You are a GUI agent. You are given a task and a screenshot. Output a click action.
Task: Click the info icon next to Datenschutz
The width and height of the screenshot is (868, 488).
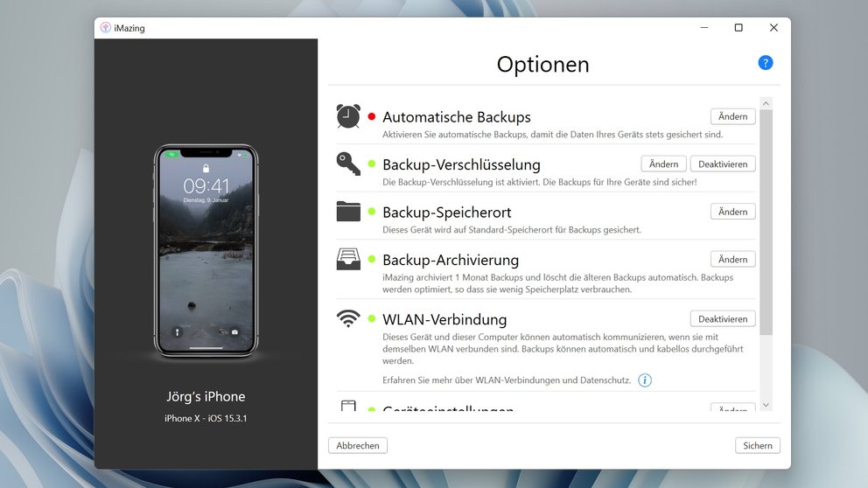pos(644,380)
